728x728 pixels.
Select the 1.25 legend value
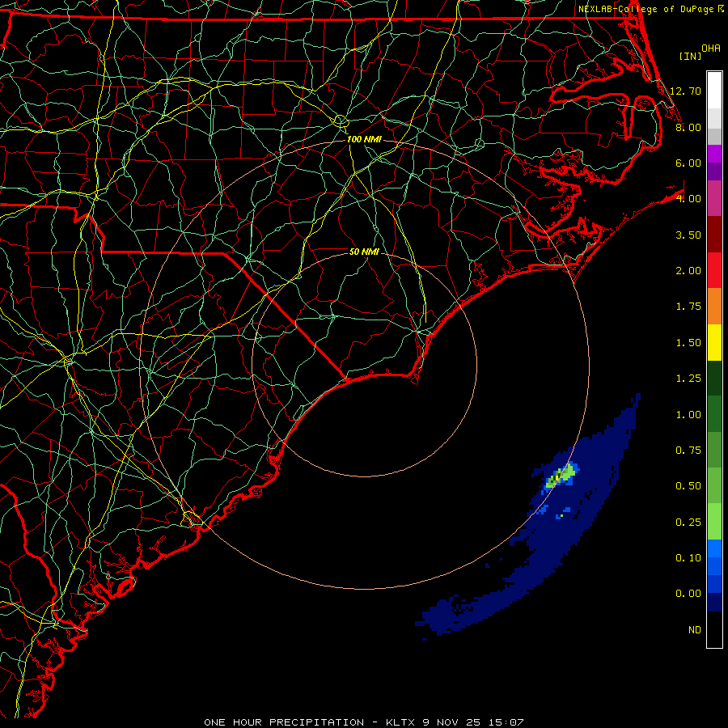(x=688, y=379)
